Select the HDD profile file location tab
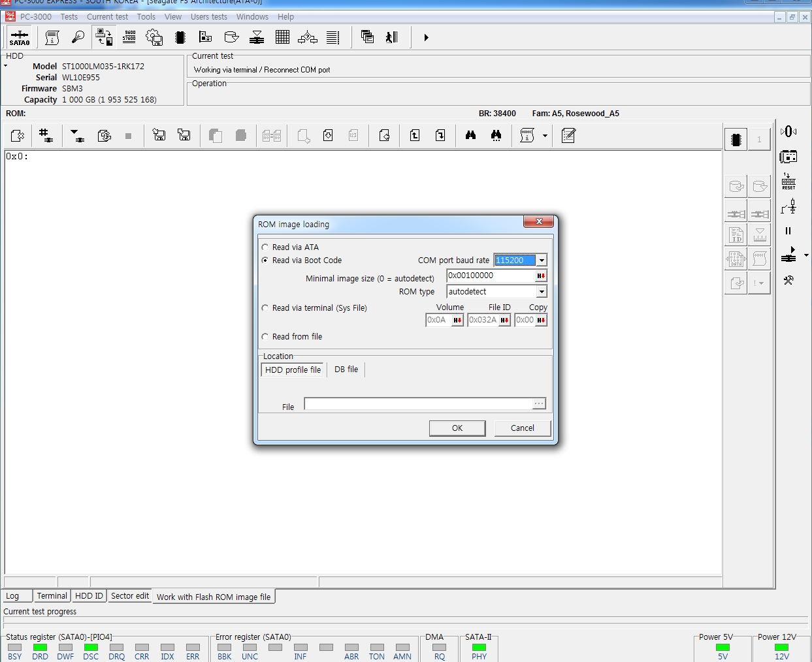 [x=293, y=370]
